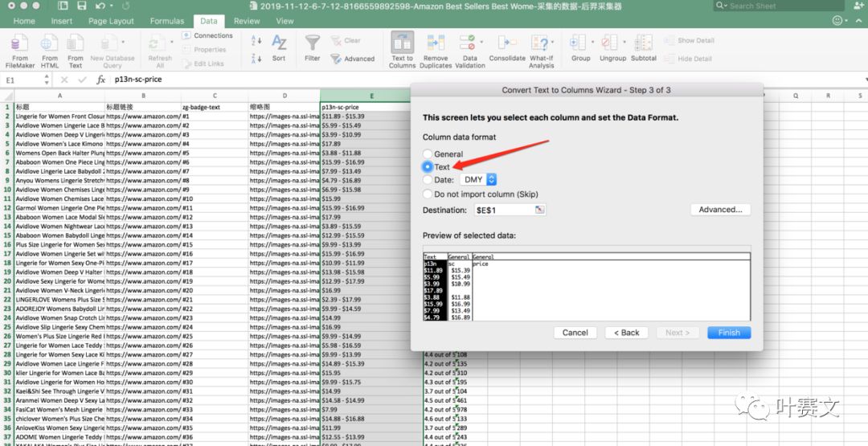This screenshot has width=868, height=446.
Task: Click the undo arrow in title bar
Action: [x=100, y=6]
